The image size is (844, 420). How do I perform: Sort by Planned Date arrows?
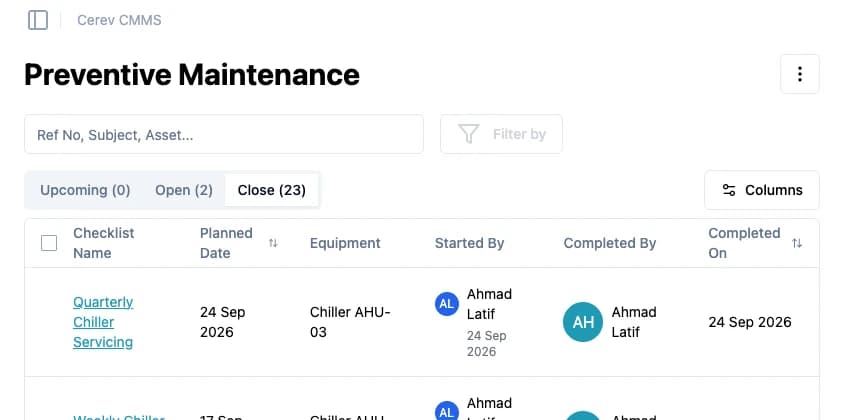pyautogui.click(x=273, y=243)
